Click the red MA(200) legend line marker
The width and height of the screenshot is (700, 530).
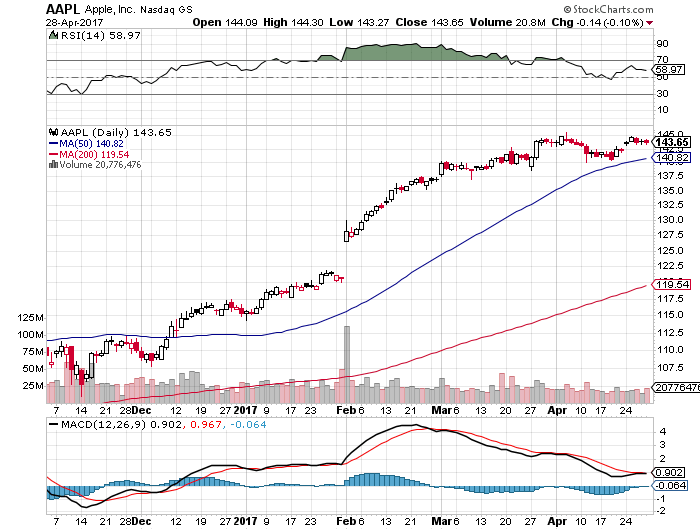(x=51, y=154)
